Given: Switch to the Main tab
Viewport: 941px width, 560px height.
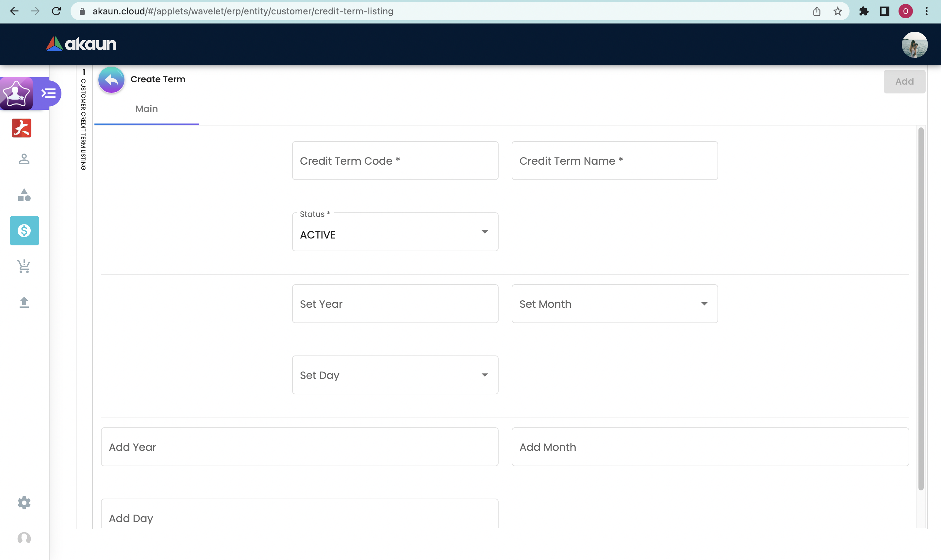Looking at the screenshot, I should [x=146, y=109].
